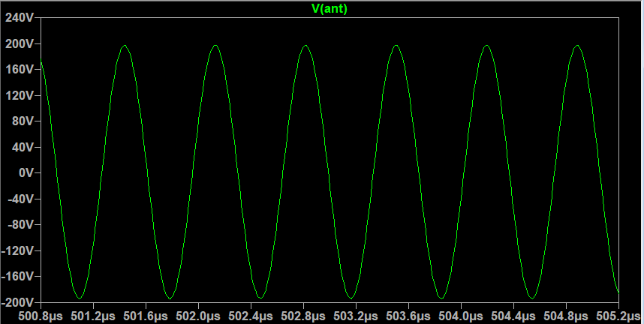This screenshot has width=644, height=324.
Task: Click the -120V vertical axis label
Action: click(17, 251)
